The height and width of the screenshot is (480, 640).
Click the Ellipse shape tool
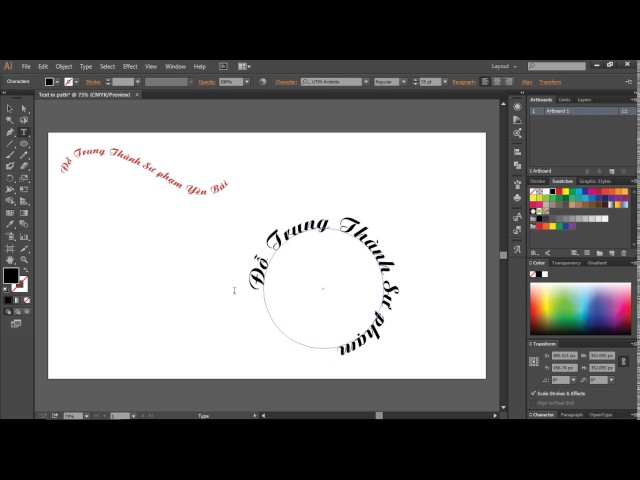pyautogui.click(x=24, y=144)
